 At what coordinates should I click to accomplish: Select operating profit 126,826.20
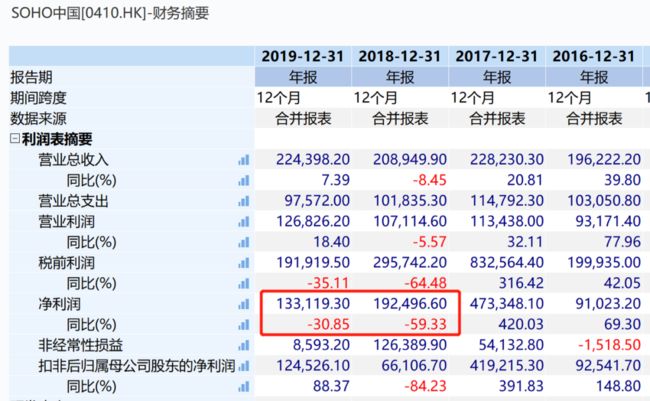[x=313, y=221]
